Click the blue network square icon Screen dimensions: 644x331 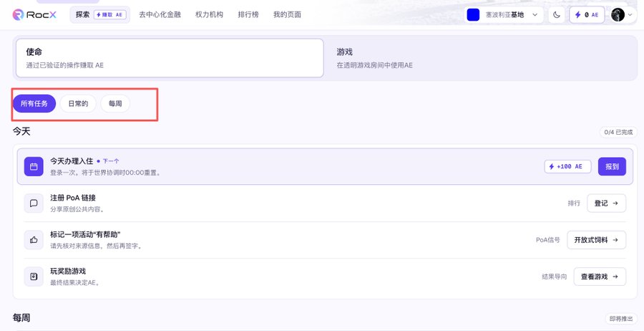click(x=473, y=15)
